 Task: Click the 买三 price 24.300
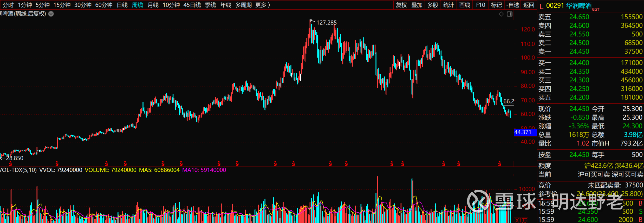(x=579, y=80)
